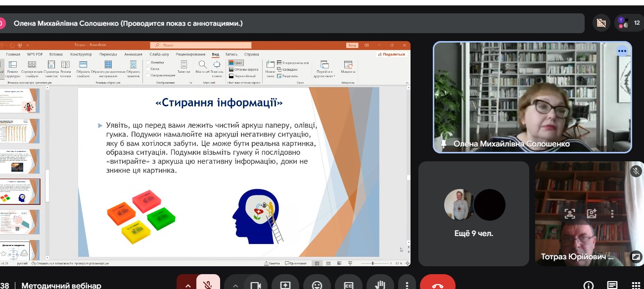Screen dimensions: 644x289
Task: Open the three-dot more options menu
Action: [x=407, y=285]
